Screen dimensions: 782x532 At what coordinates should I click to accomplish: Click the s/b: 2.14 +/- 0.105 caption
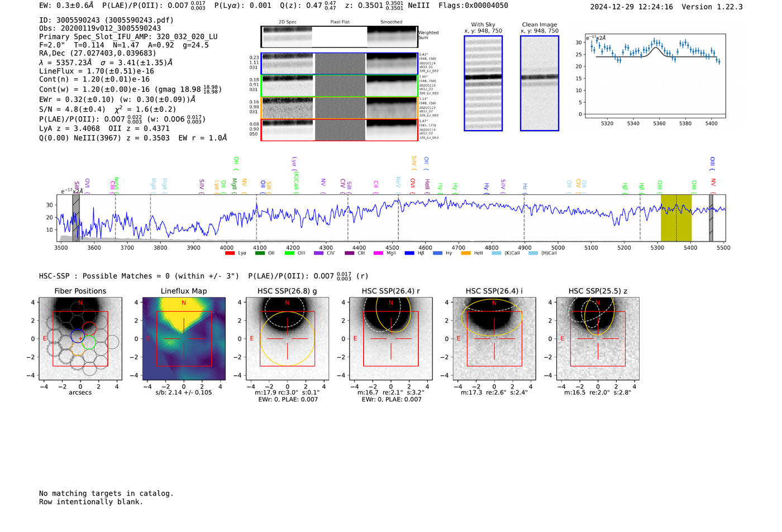coord(184,392)
